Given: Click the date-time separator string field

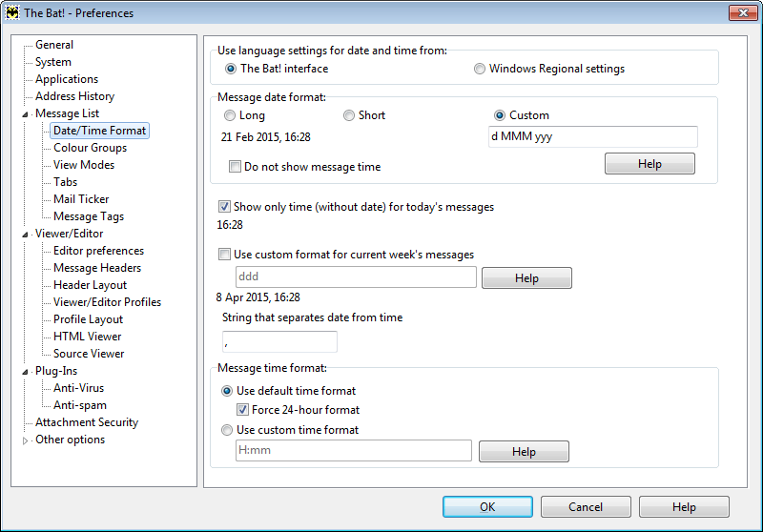Looking at the screenshot, I should [x=279, y=342].
